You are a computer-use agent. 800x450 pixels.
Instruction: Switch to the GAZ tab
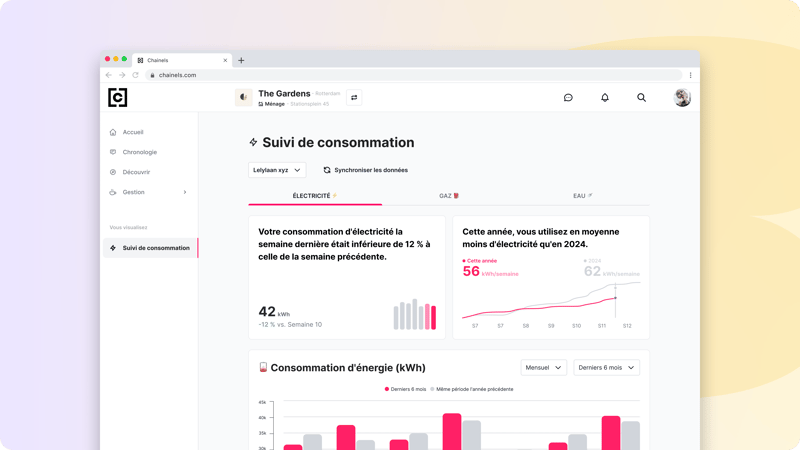click(x=449, y=196)
